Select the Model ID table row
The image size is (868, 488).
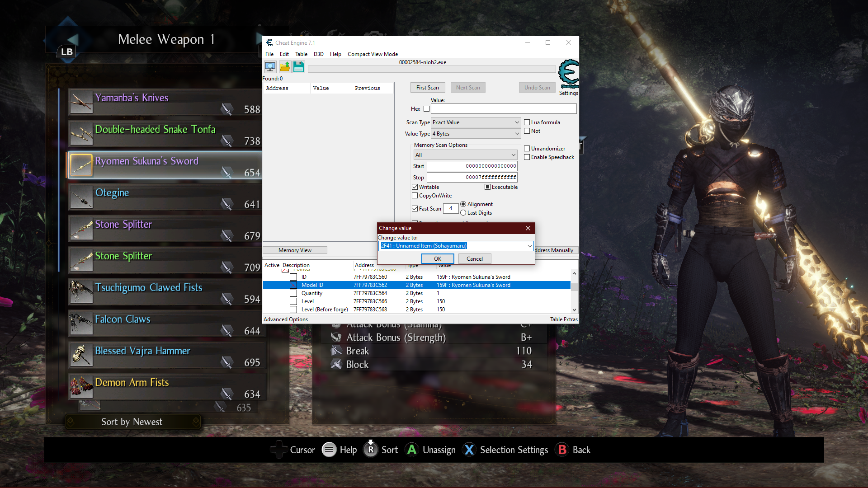[x=416, y=285]
